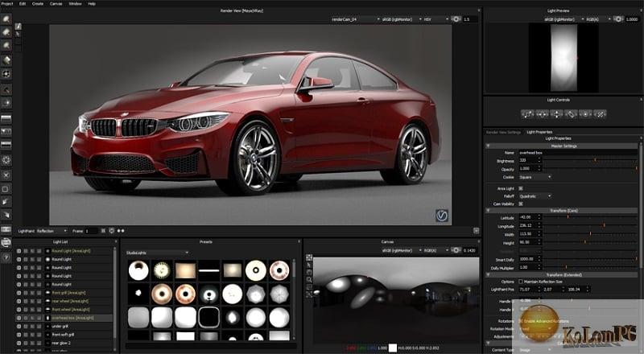Click the third light tool in left toolbar
644x354 pixels.
pos(6,46)
